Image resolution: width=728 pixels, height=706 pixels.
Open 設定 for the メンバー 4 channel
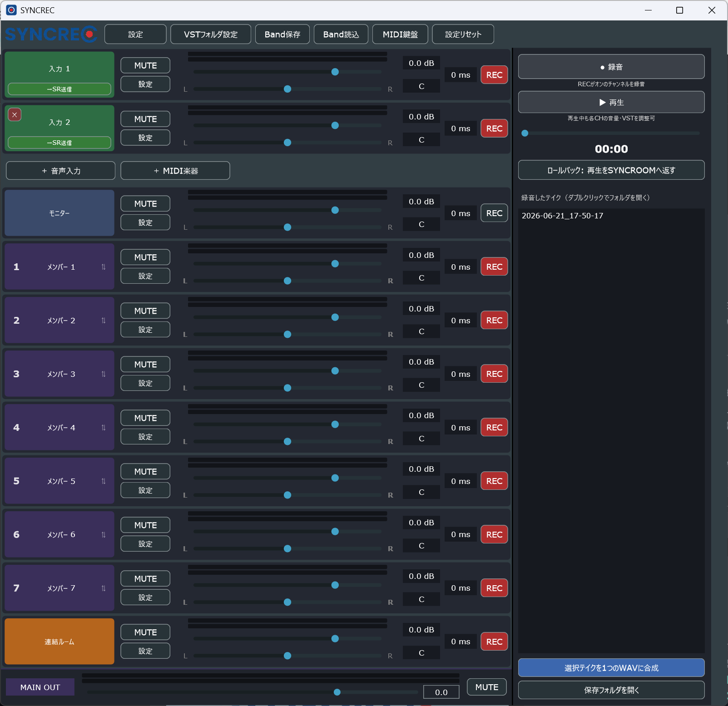(145, 437)
